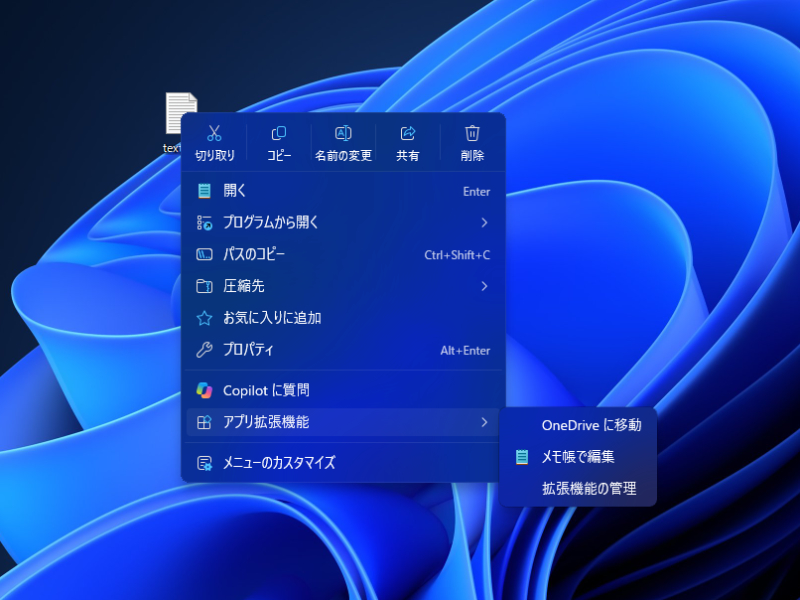The image size is (800, 600).
Task: Click the icon beside プログラムから開く
Action: pos(204,222)
